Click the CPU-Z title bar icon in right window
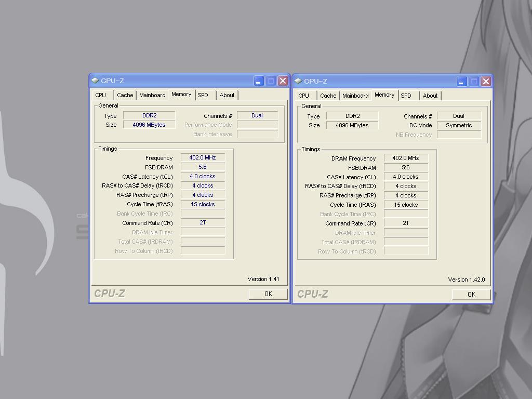The width and height of the screenshot is (532, 399). click(299, 81)
